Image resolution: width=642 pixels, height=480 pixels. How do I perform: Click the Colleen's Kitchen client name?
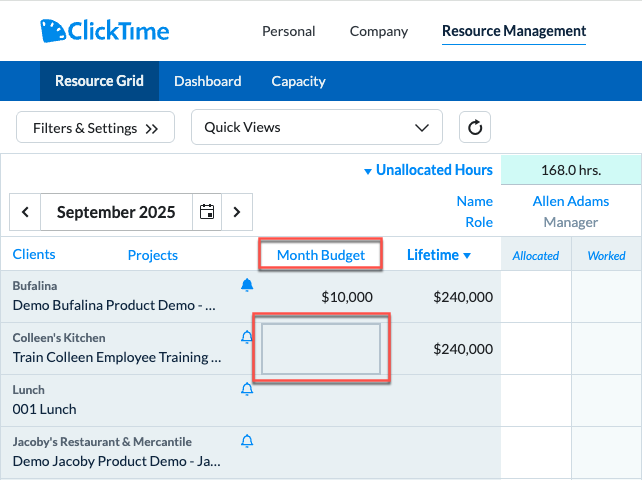(59, 337)
